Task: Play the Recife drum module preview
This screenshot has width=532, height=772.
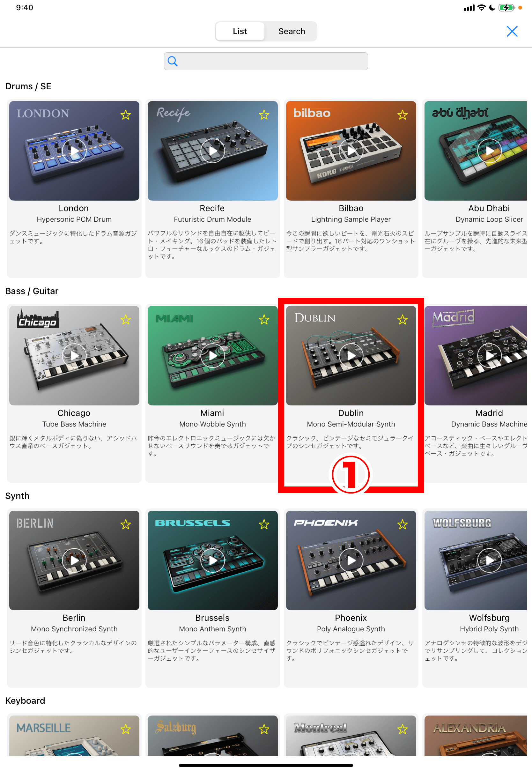Action: (213, 151)
